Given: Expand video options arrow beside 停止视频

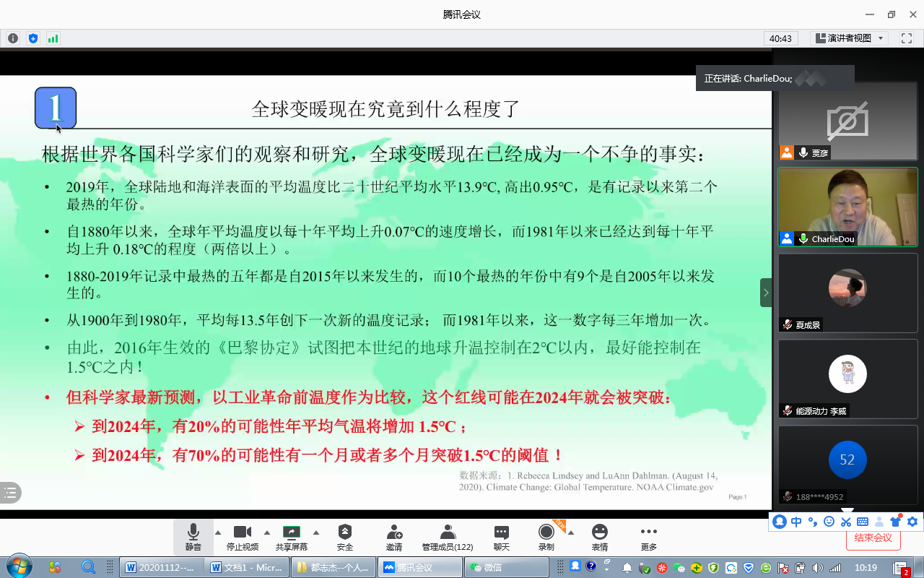Looking at the screenshot, I should click(267, 532).
